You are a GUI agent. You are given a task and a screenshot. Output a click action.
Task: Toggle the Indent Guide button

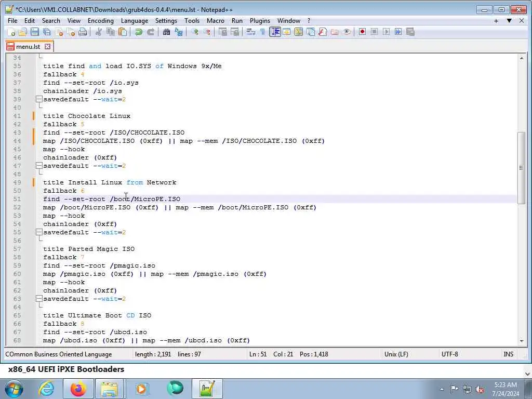[275, 32]
